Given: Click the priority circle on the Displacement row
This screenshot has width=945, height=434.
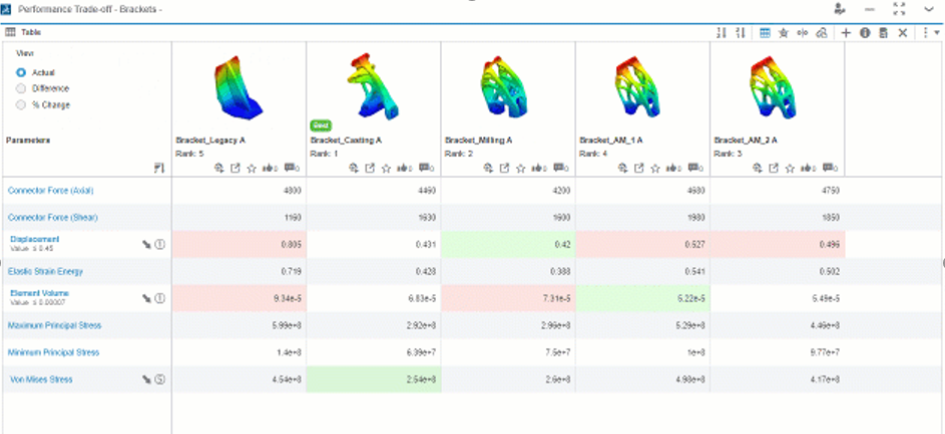Looking at the screenshot, I should (159, 244).
